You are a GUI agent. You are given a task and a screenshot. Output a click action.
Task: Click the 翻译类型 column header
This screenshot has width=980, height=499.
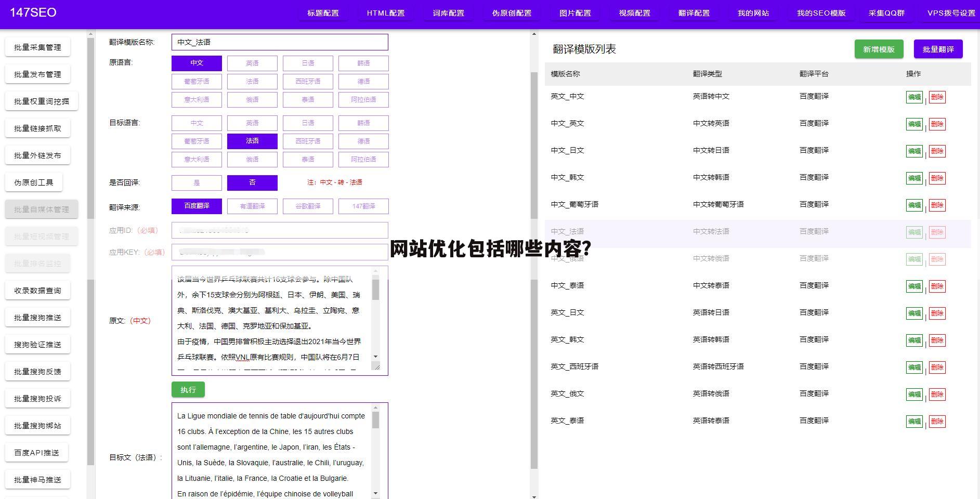tap(707, 74)
